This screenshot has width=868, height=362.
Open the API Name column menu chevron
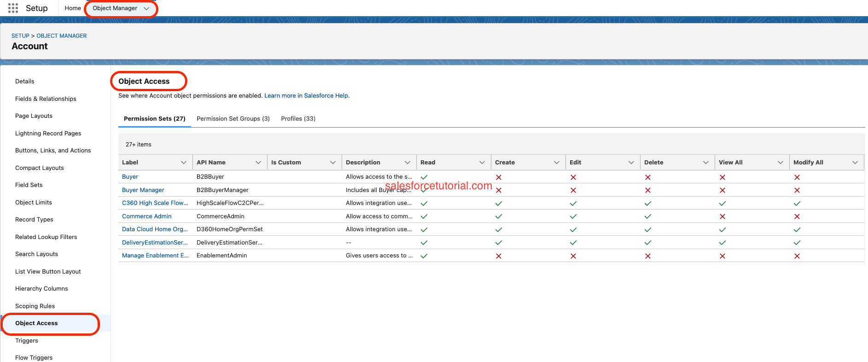[x=258, y=163]
